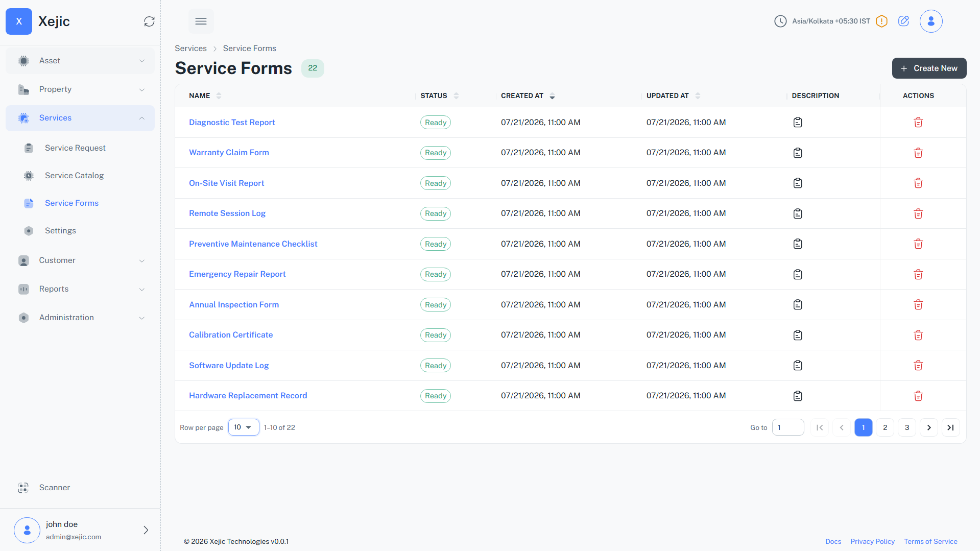
Task: Click the Go to page input field
Action: click(x=788, y=427)
